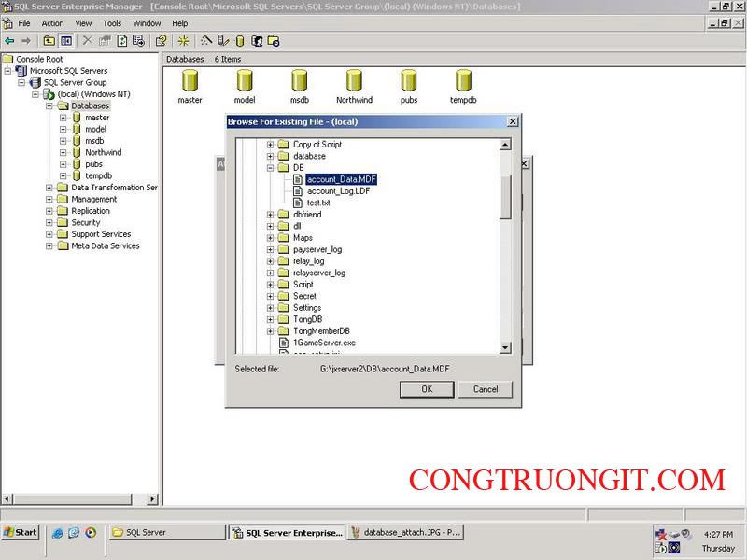The image size is (747, 560).
Task: Expand the Replication node in the console tree
Action: tap(49, 211)
